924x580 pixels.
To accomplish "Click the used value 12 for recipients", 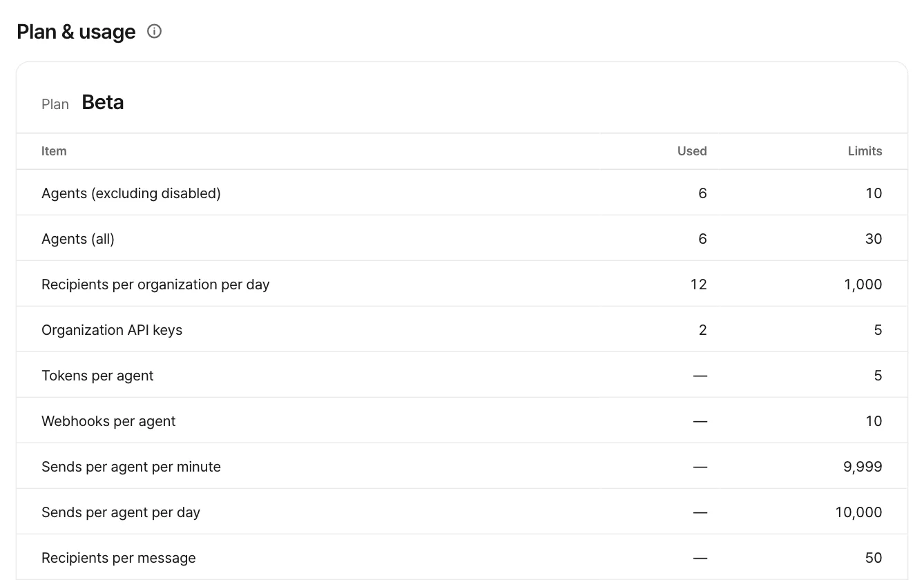I will 698,284.
